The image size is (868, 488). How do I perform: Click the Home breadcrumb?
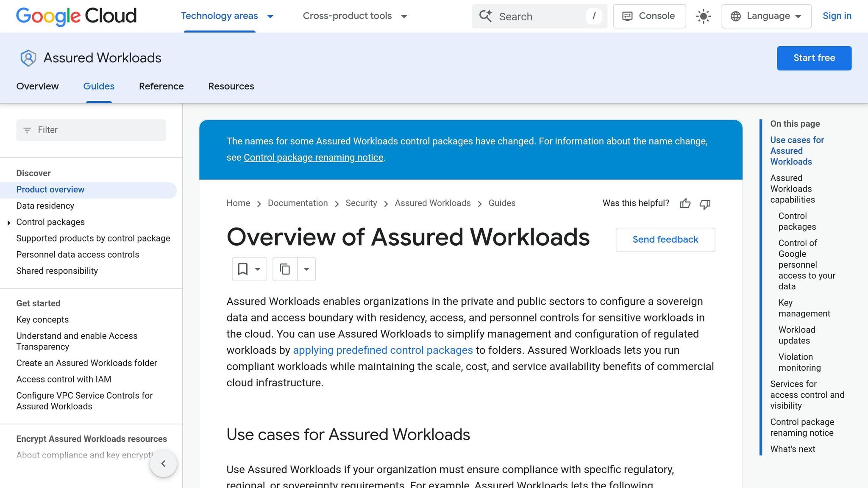point(238,203)
